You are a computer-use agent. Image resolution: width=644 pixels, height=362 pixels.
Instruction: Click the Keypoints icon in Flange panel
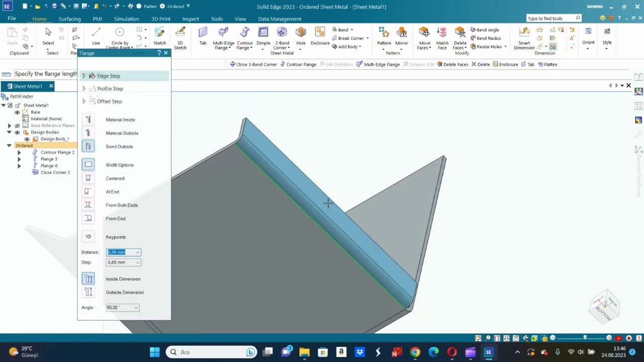pyautogui.click(x=88, y=237)
